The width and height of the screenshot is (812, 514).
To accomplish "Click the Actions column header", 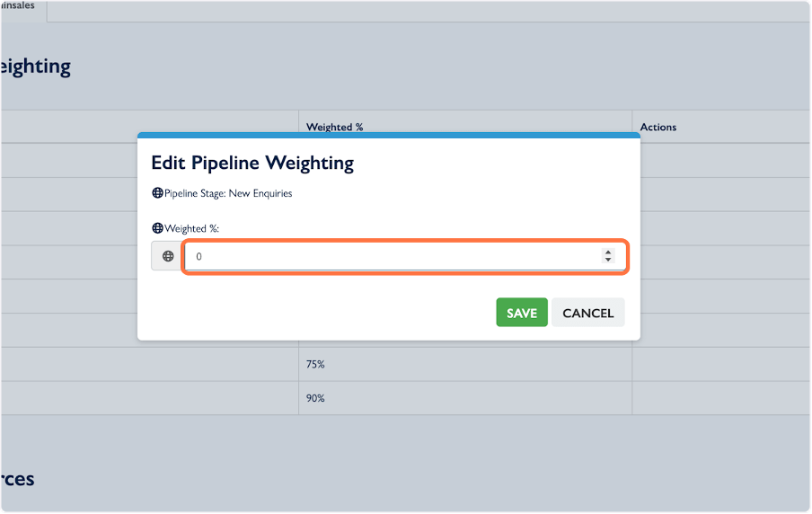I will 658,127.
